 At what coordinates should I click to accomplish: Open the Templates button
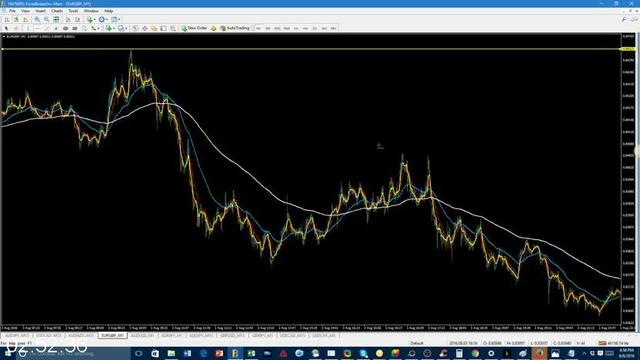pyautogui.click(x=114, y=20)
